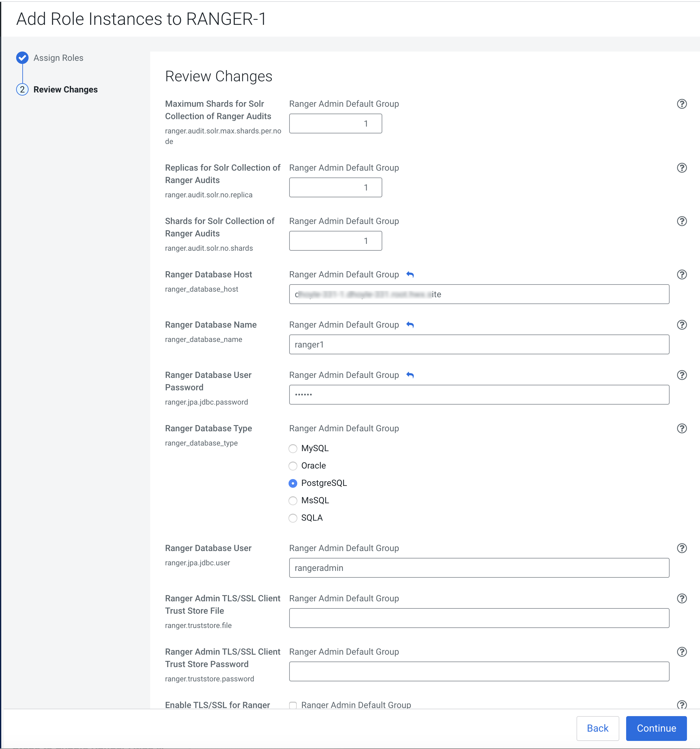The width and height of the screenshot is (700, 749).
Task: Click the Trust Store Password field
Action: tap(478, 671)
